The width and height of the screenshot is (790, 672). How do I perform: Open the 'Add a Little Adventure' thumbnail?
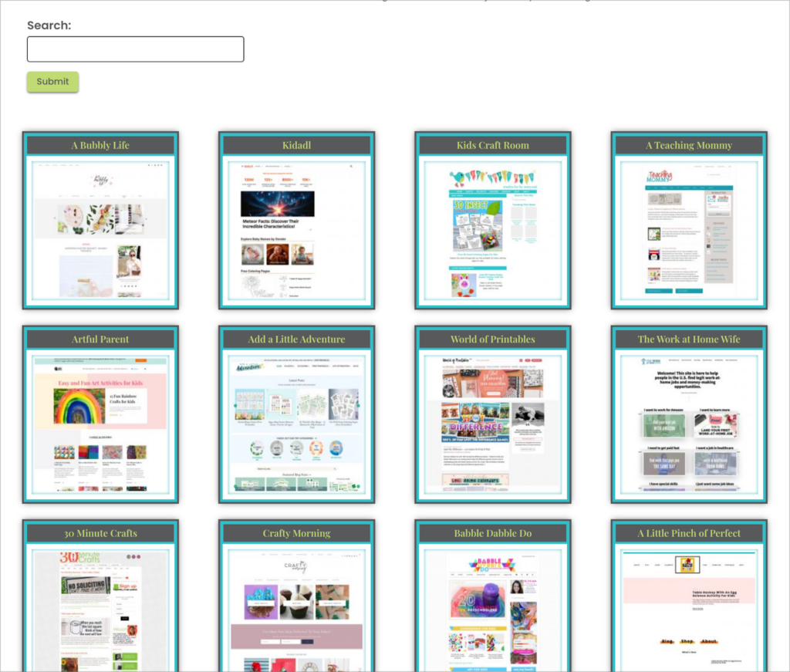pyautogui.click(x=296, y=420)
